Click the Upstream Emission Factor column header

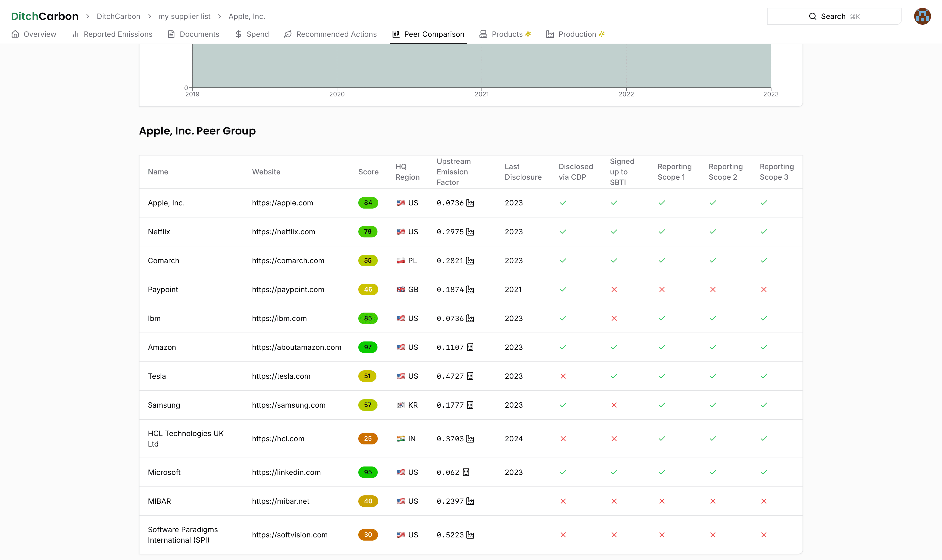coord(453,172)
